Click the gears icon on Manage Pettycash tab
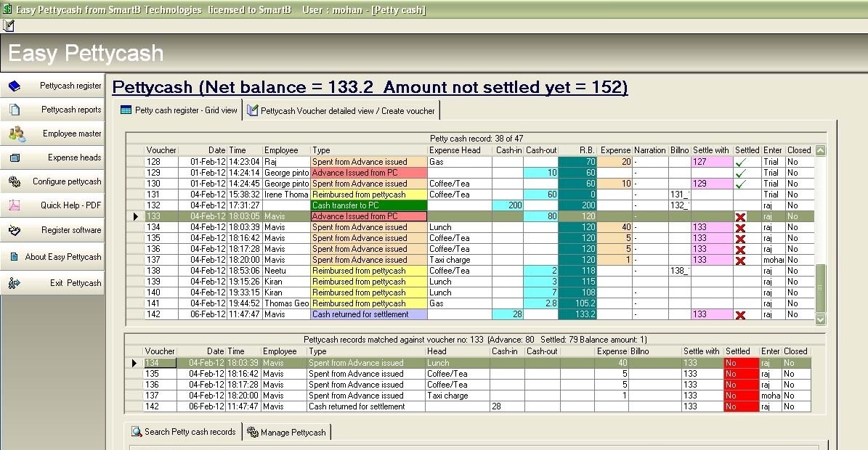Viewport: 868px width, 450px height. (253, 432)
